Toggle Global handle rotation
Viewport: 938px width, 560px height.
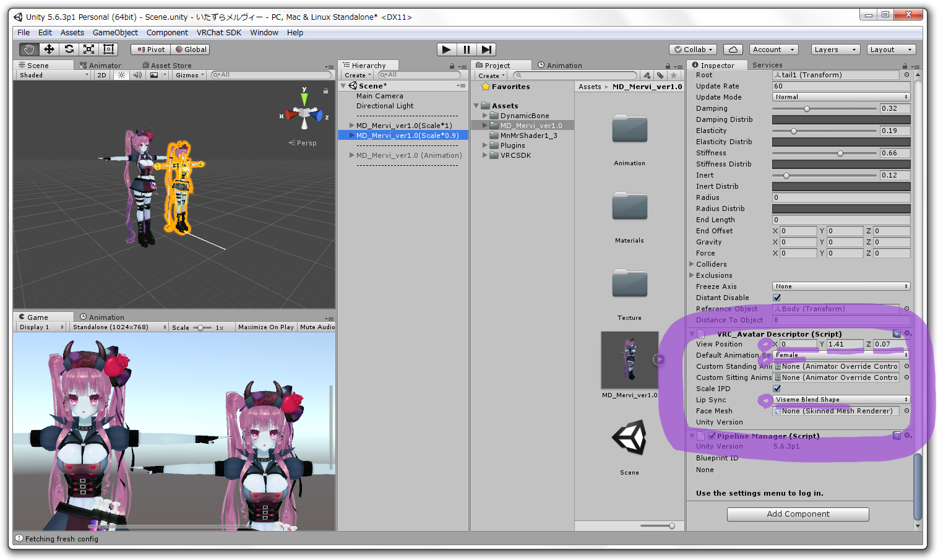pos(191,50)
